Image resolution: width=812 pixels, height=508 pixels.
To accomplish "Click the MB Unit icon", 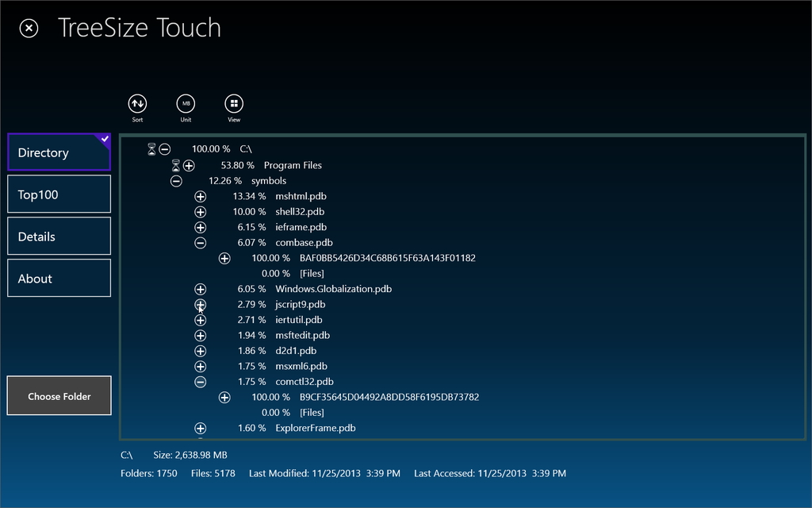I will tap(186, 104).
